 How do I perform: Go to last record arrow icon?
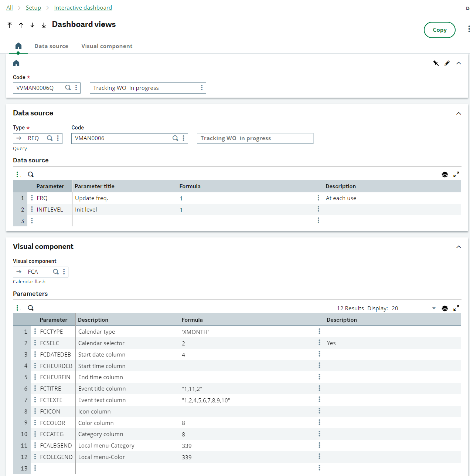click(x=44, y=25)
